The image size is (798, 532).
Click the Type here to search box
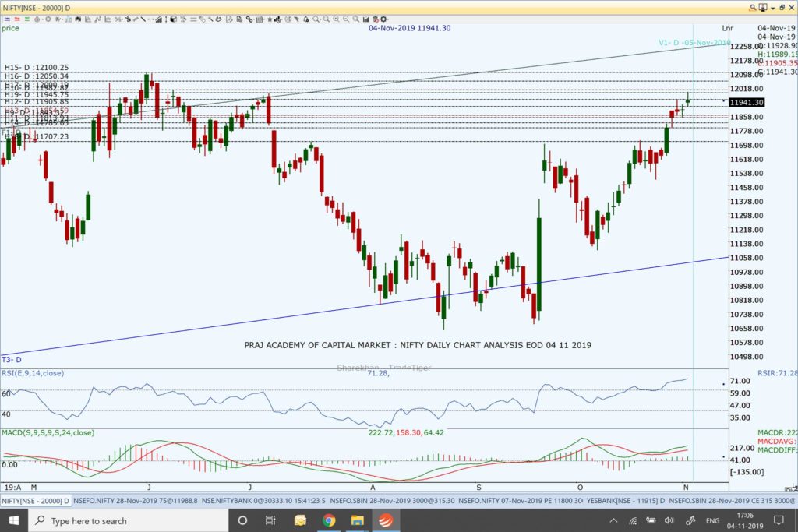127,520
